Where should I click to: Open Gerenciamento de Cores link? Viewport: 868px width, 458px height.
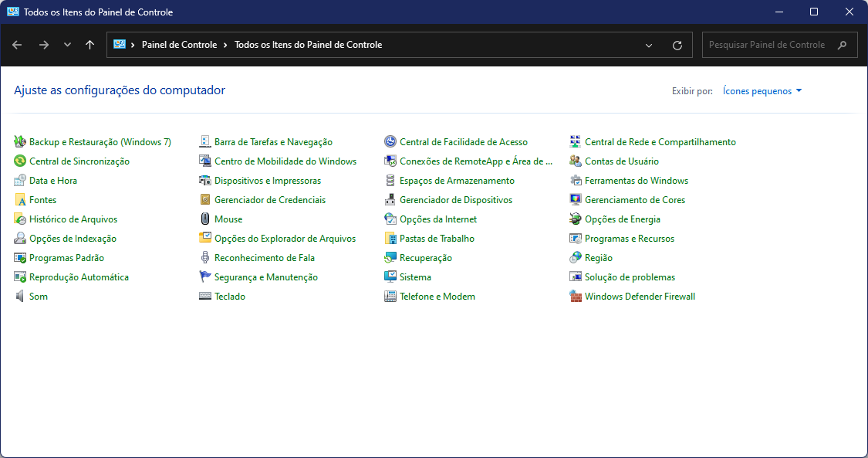click(635, 200)
